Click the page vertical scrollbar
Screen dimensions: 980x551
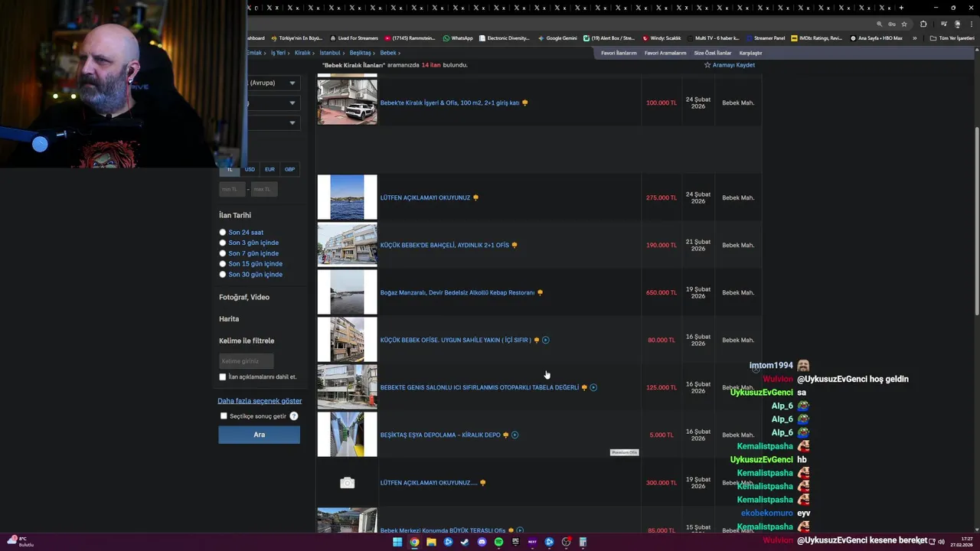coord(977,220)
